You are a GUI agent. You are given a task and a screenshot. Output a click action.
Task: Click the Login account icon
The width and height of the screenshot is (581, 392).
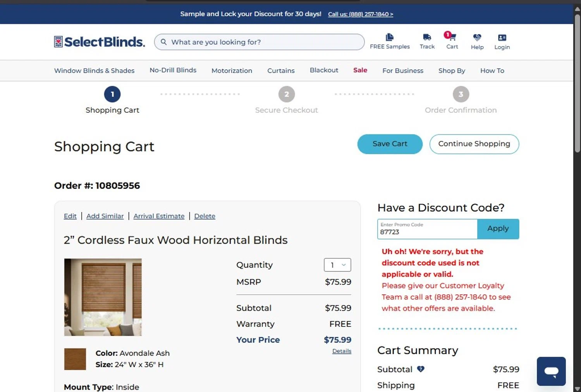(x=502, y=38)
